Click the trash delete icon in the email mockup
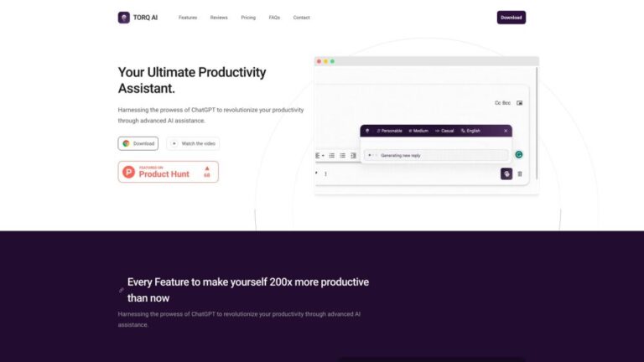Image resolution: width=644 pixels, height=362 pixels. (520, 174)
